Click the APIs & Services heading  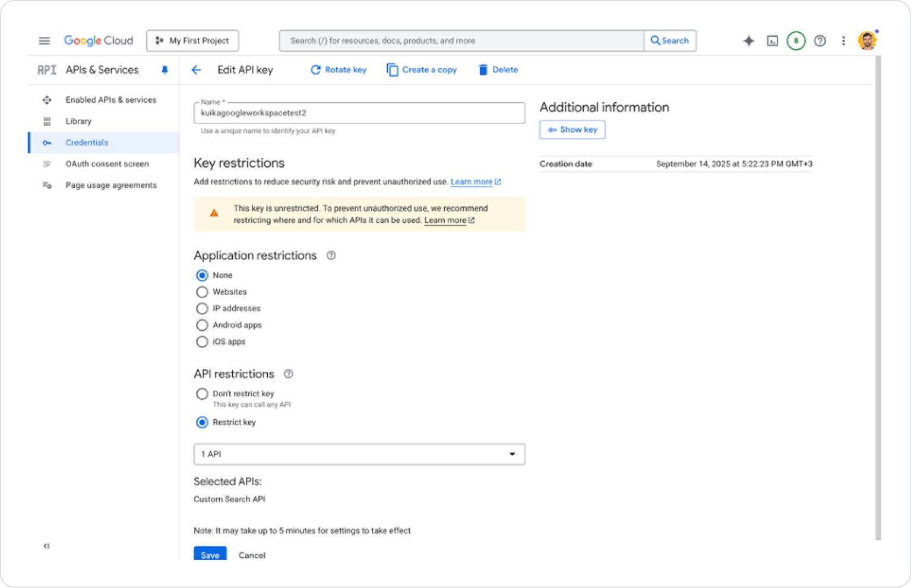tap(102, 70)
